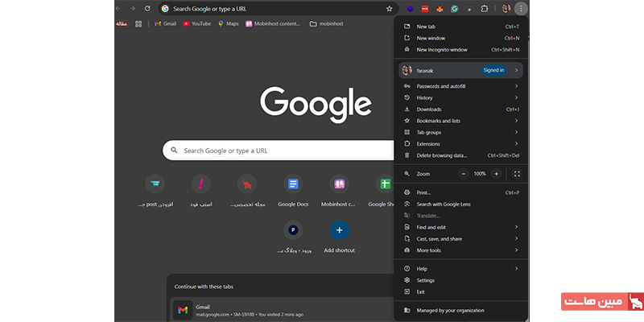Expand the Help submenu
Image resolution: width=644 pixels, height=322 pixels.
tap(460, 269)
